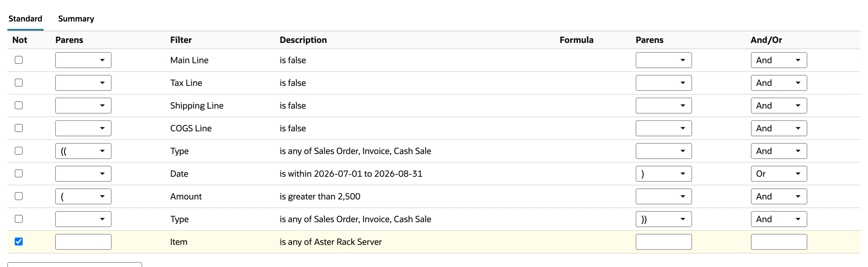
Task: Open the right Parens dropdown for Date
Action: [x=664, y=173]
